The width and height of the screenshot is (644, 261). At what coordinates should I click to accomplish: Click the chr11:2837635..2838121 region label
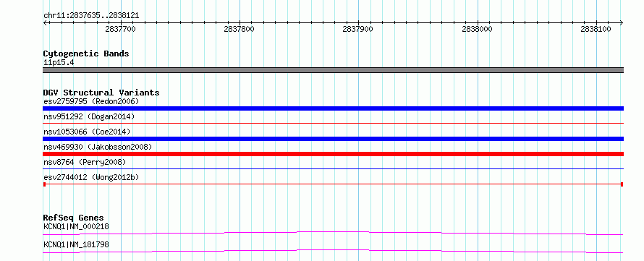91,16
